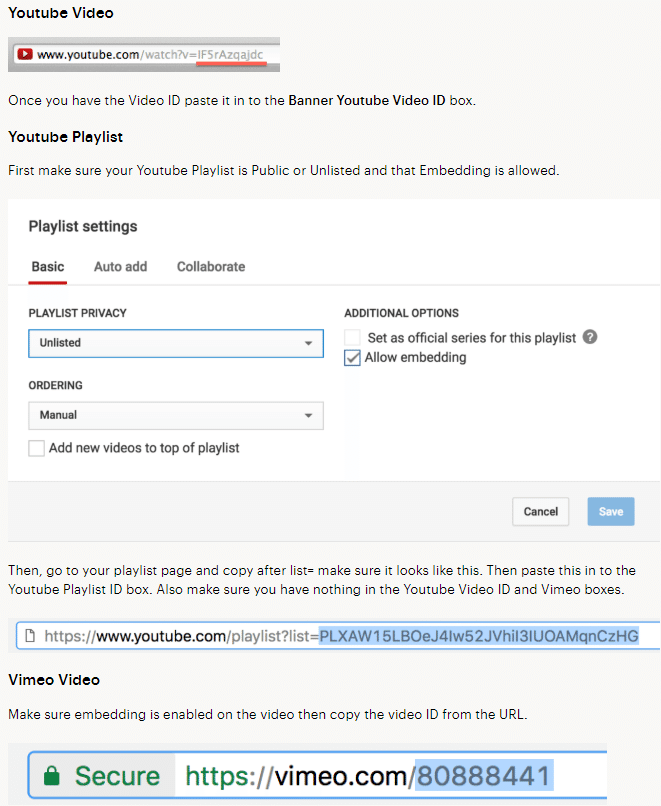This screenshot has height=806, width=661.
Task: Enable Set as official series checkbox
Action: point(352,338)
